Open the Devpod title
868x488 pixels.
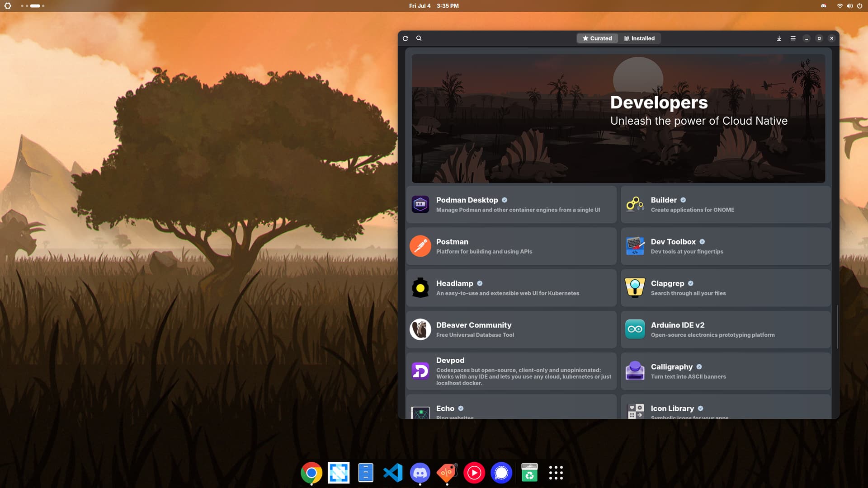point(450,360)
